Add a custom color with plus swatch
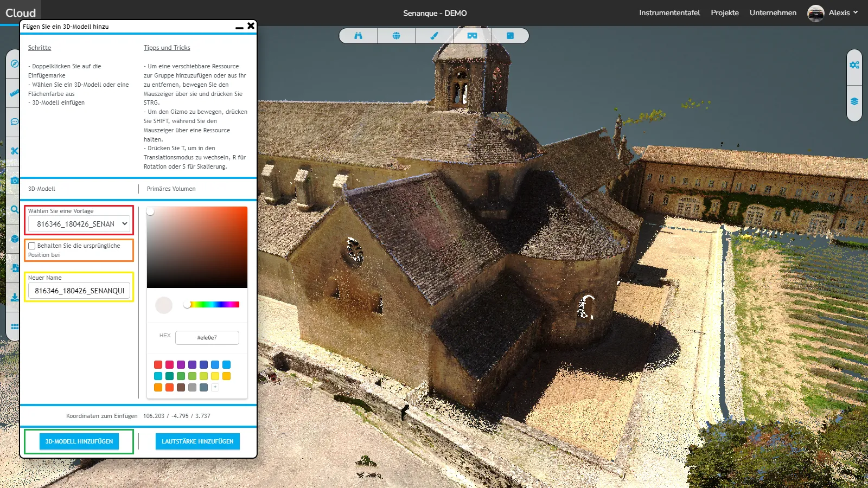Screen dimensions: 868x488 tap(215, 387)
